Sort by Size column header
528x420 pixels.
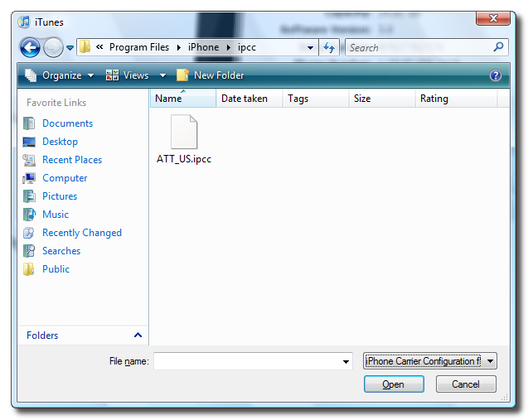pyautogui.click(x=382, y=99)
